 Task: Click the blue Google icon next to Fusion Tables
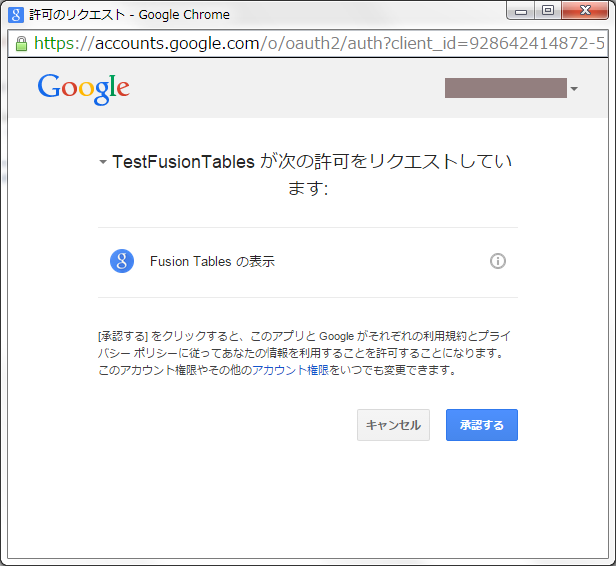pos(122,261)
